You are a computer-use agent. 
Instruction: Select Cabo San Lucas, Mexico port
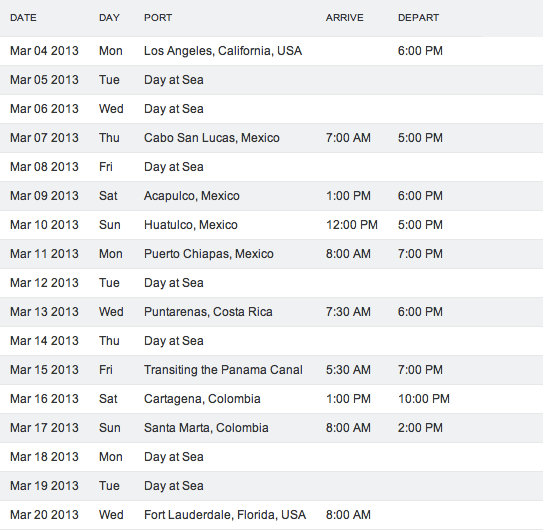212,138
